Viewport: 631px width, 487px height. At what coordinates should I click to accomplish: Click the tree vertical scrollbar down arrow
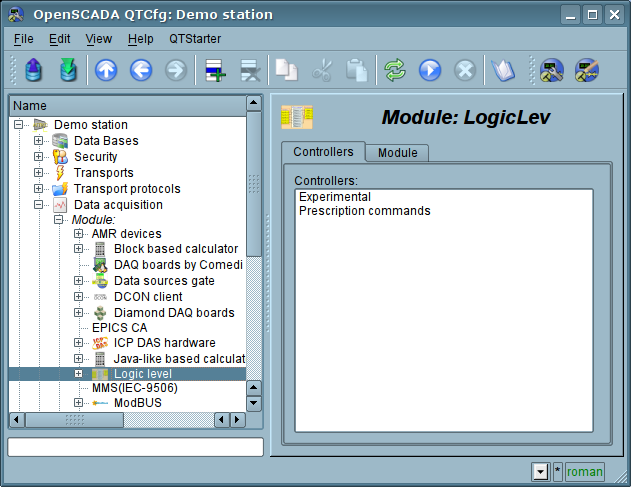(254, 403)
